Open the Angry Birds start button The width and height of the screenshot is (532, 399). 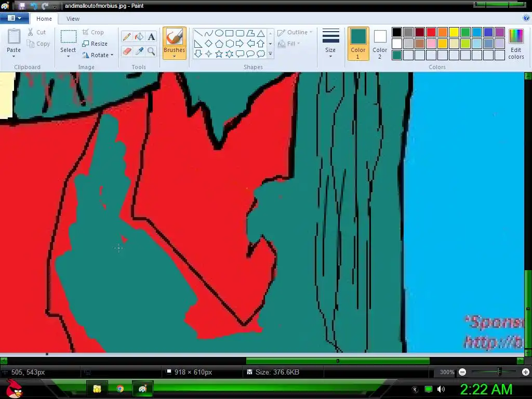click(x=14, y=389)
